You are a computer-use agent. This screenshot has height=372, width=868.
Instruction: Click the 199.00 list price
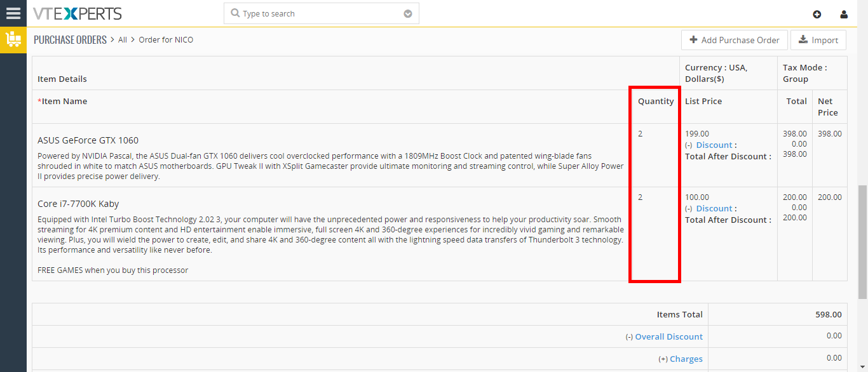tap(697, 134)
